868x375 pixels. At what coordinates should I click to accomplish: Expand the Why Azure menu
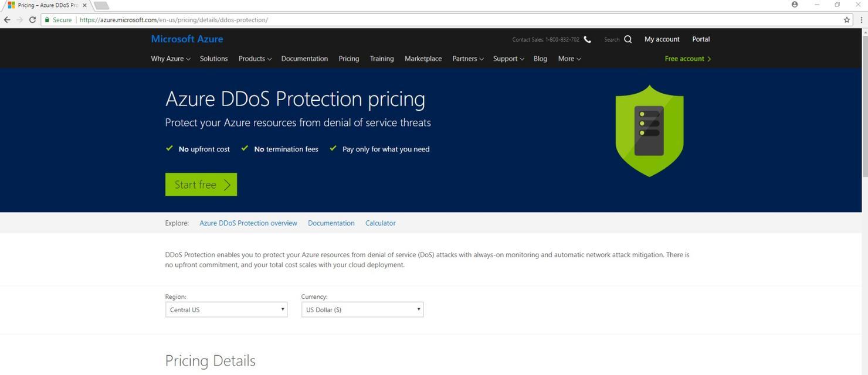171,59
